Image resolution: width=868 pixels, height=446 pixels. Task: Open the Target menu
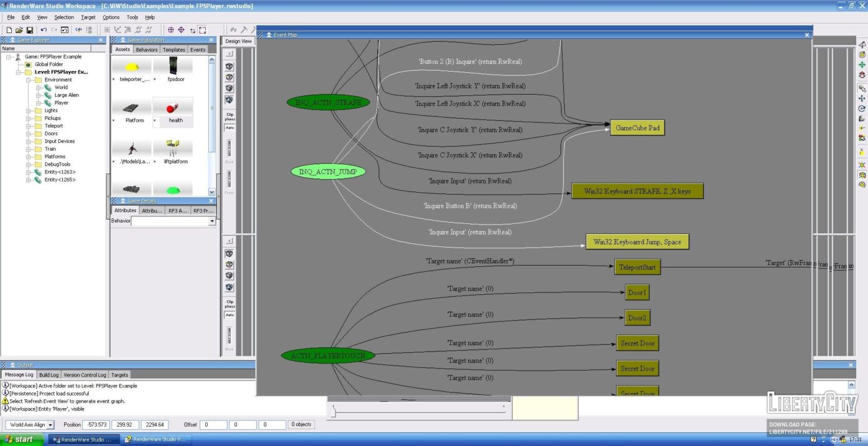click(x=88, y=17)
